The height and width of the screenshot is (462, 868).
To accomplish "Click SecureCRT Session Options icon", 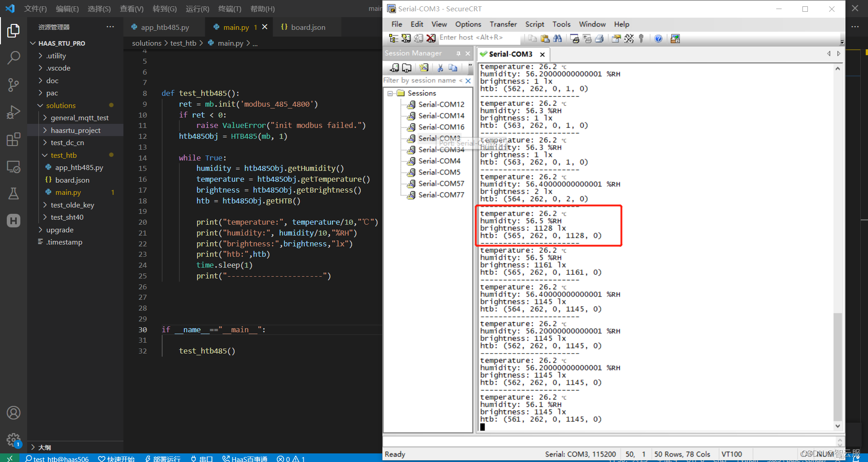I will point(616,38).
